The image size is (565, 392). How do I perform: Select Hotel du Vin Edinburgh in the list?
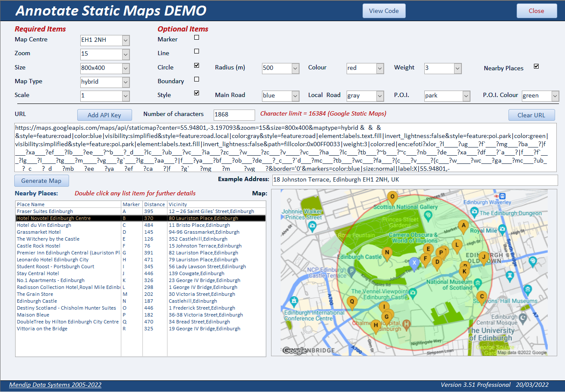point(141,225)
